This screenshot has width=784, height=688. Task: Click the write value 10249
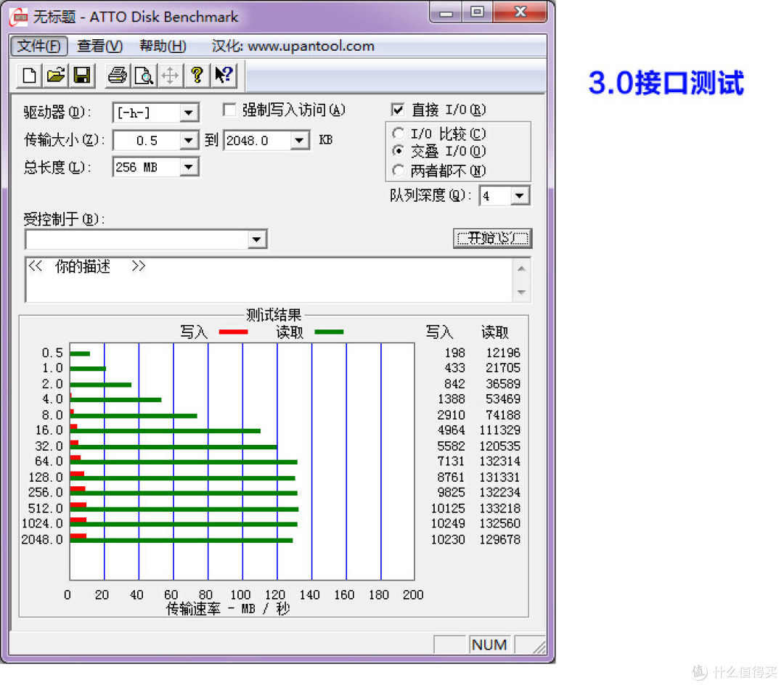click(448, 523)
